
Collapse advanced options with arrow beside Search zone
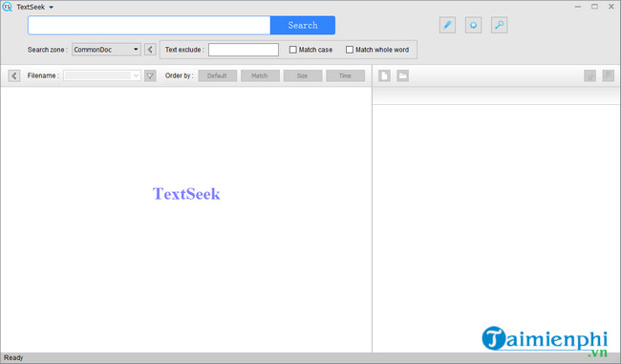pos(150,50)
